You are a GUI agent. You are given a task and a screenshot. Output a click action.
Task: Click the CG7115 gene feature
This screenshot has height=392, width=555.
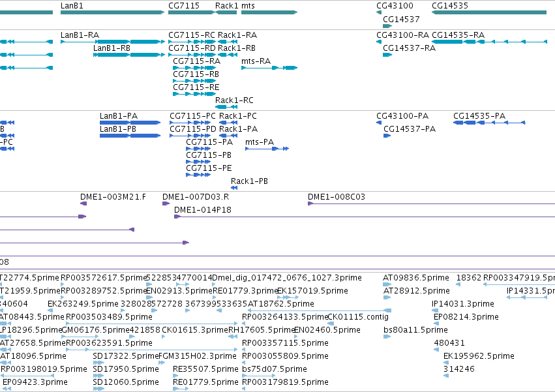coord(192,12)
